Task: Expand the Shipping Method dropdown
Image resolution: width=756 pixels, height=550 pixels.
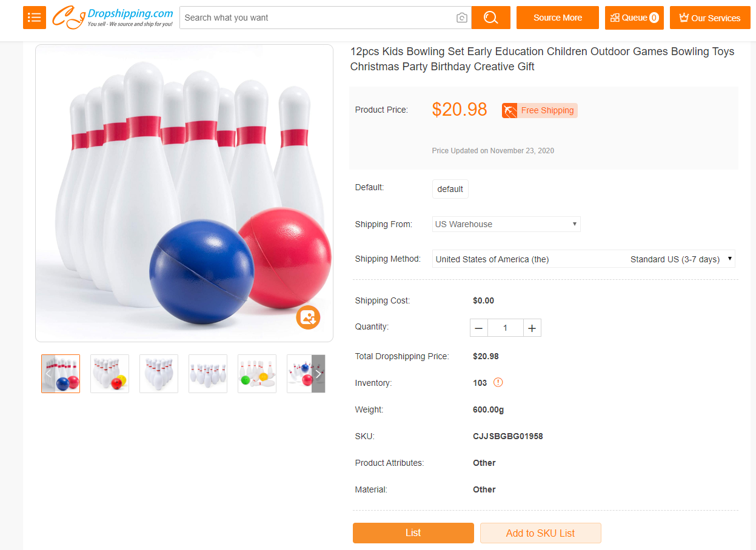Action: point(583,259)
